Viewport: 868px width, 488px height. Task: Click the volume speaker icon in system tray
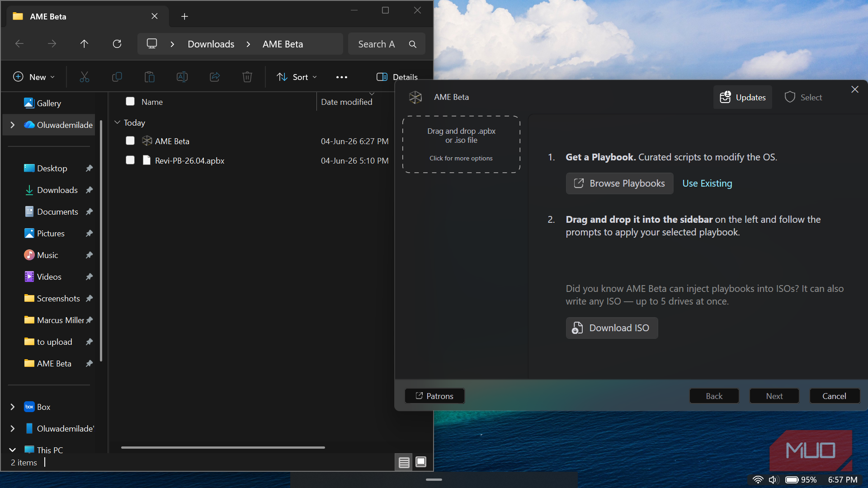point(773,480)
